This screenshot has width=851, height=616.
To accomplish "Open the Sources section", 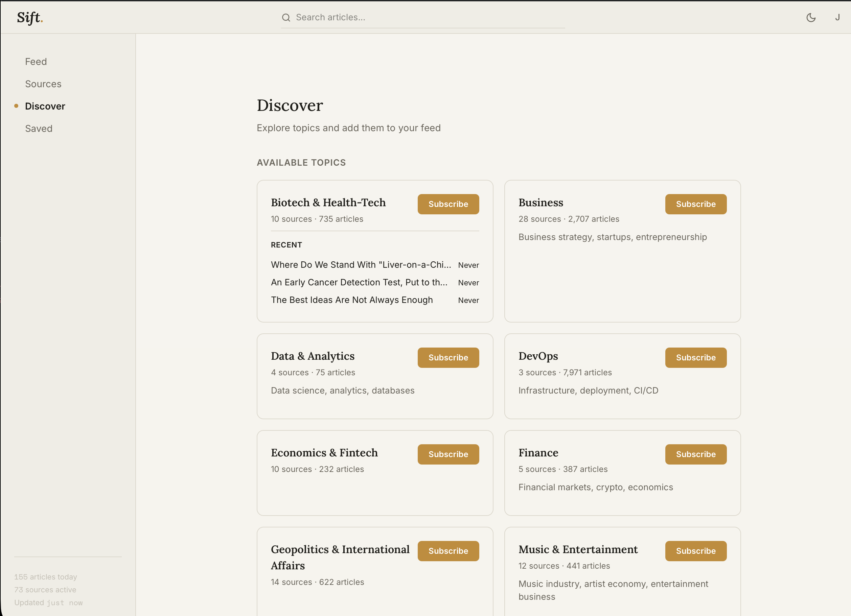I will pos(43,84).
